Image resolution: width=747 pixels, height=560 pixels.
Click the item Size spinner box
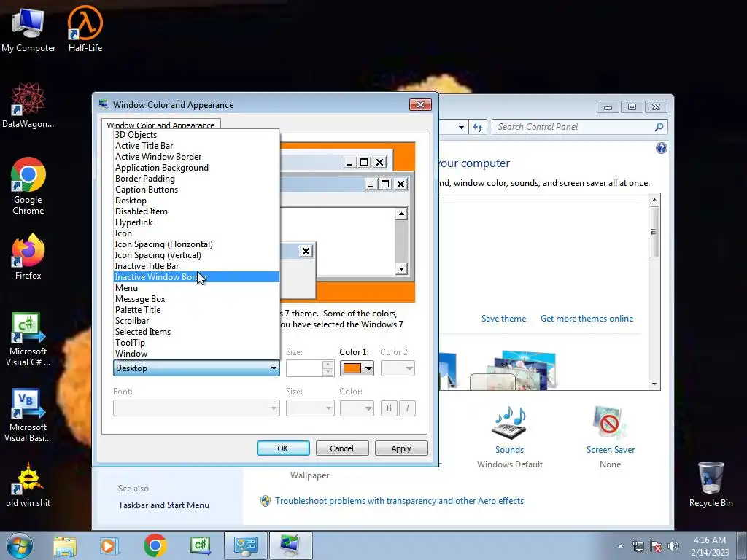click(309, 368)
